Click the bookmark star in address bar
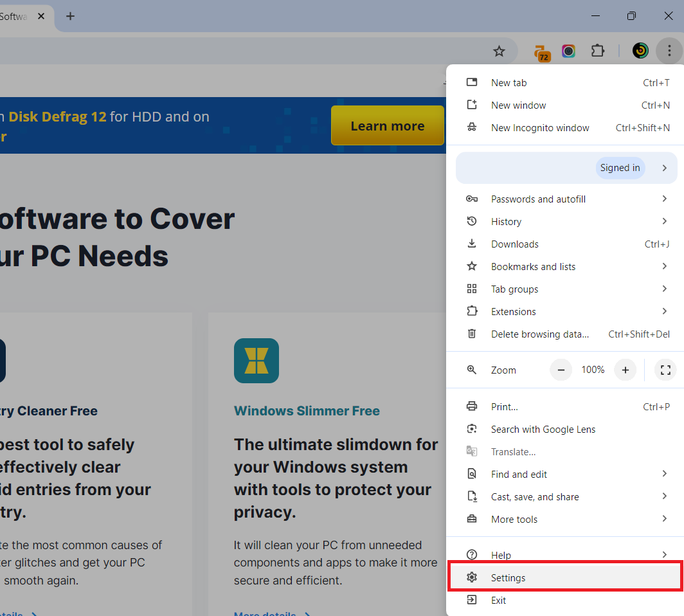The width and height of the screenshot is (684, 616). click(499, 51)
